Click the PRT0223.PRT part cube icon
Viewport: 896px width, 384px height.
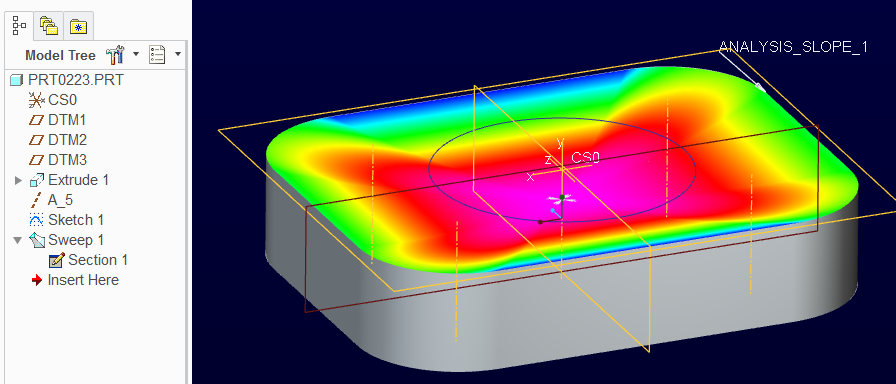point(17,81)
